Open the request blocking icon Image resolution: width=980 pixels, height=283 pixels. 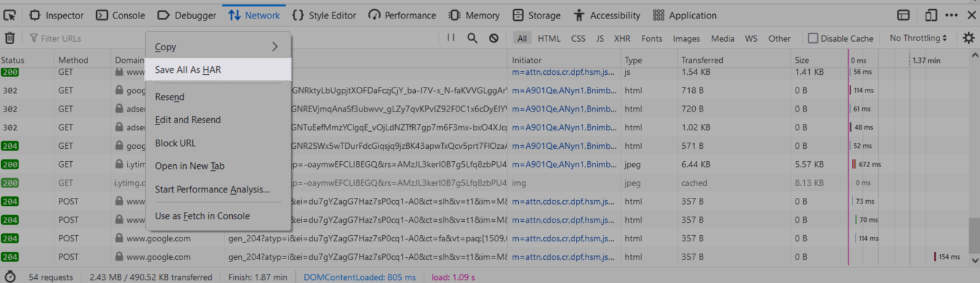point(494,38)
